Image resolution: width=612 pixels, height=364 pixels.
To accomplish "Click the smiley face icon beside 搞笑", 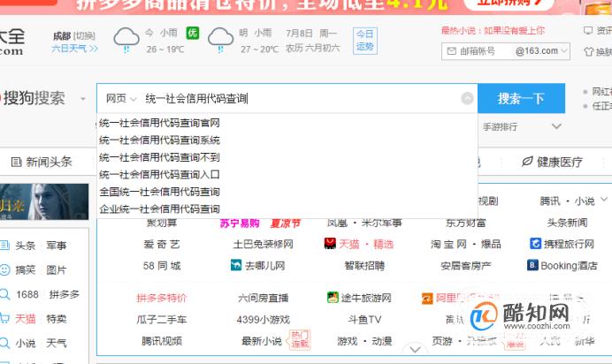I will click(x=4, y=269).
